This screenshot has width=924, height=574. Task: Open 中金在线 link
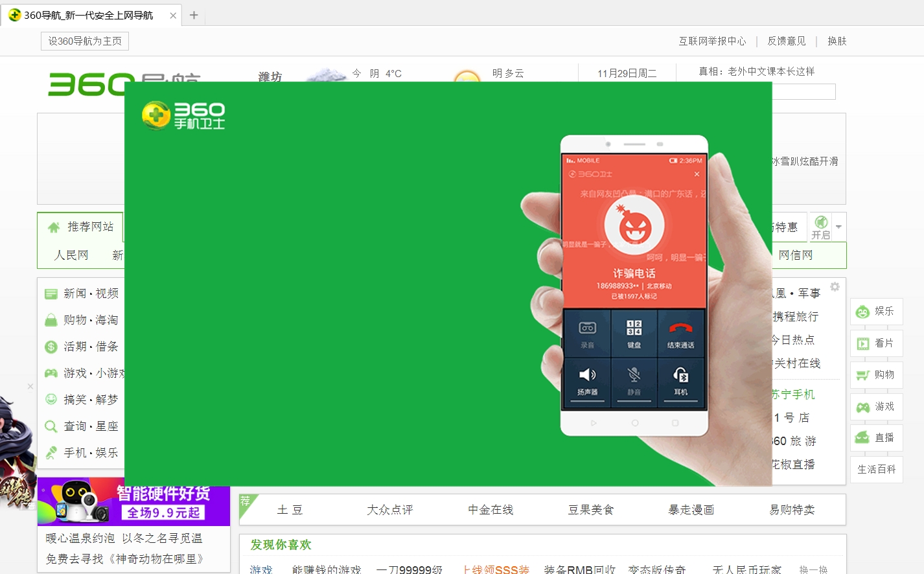[491, 510]
